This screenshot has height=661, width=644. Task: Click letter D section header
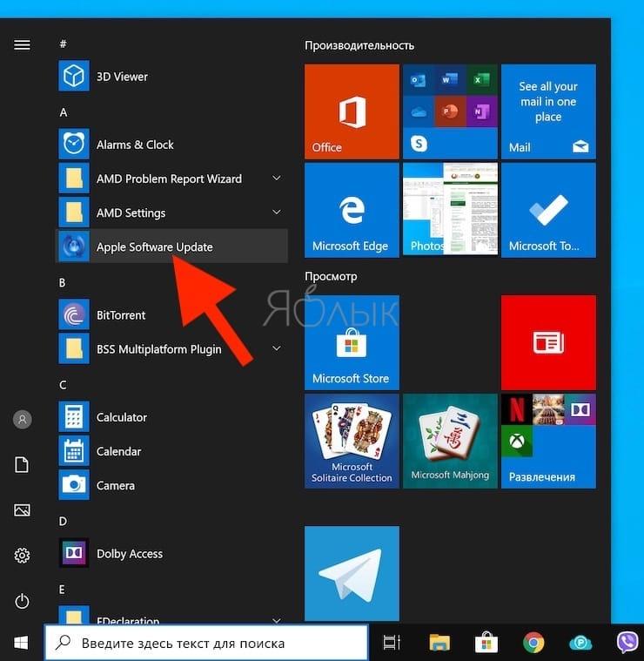tap(63, 522)
